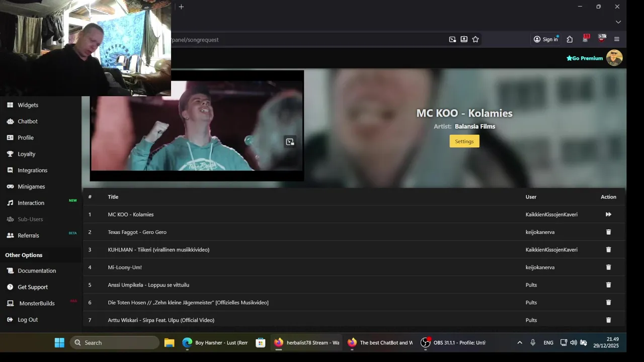Click the address bar picture-in-picture icon
644x362 pixels.
coord(452,39)
